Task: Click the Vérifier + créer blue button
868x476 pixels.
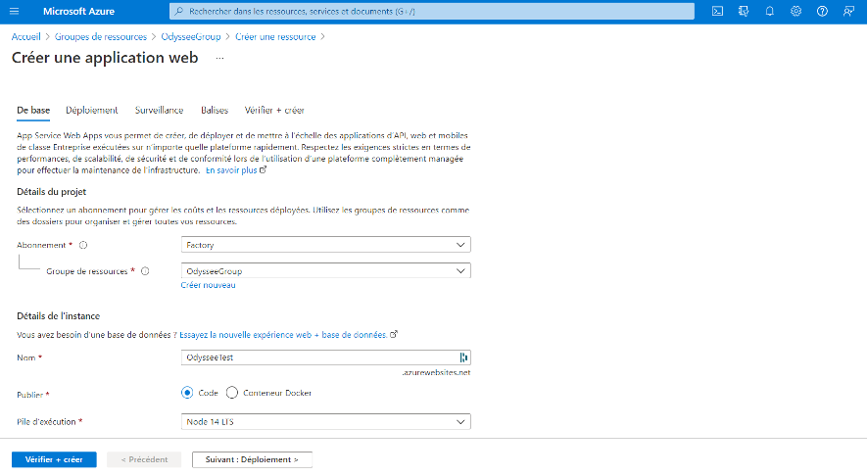Action: (54, 459)
